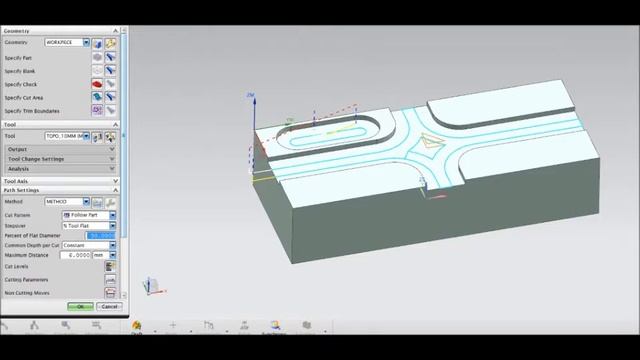Screen dimensions: 640x360
Task: Collapse the Geometry section
Action: (116, 31)
